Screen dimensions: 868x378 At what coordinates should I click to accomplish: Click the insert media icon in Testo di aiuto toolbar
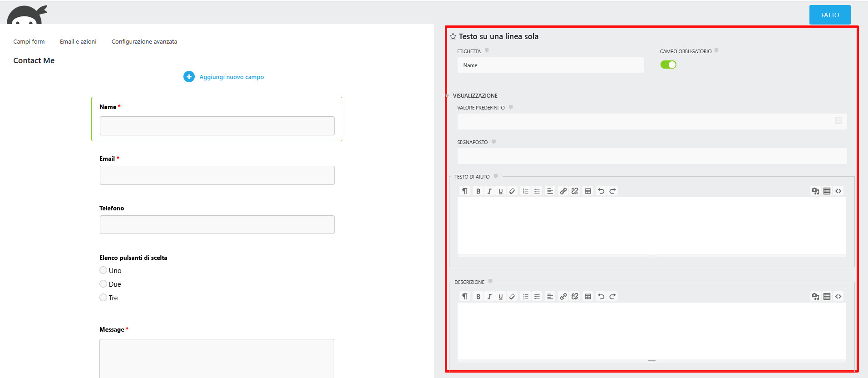click(815, 191)
